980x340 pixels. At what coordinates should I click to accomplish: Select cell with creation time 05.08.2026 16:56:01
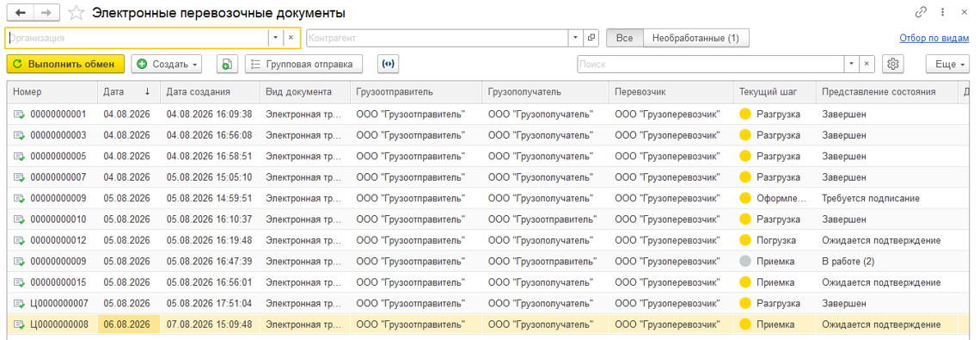point(210,282)
